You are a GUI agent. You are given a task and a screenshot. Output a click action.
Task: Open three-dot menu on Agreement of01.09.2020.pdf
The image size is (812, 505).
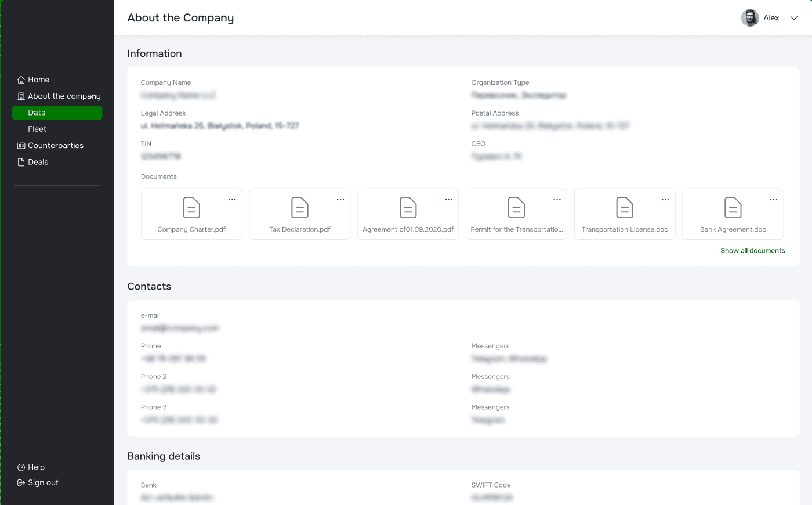tap(449, 200)
